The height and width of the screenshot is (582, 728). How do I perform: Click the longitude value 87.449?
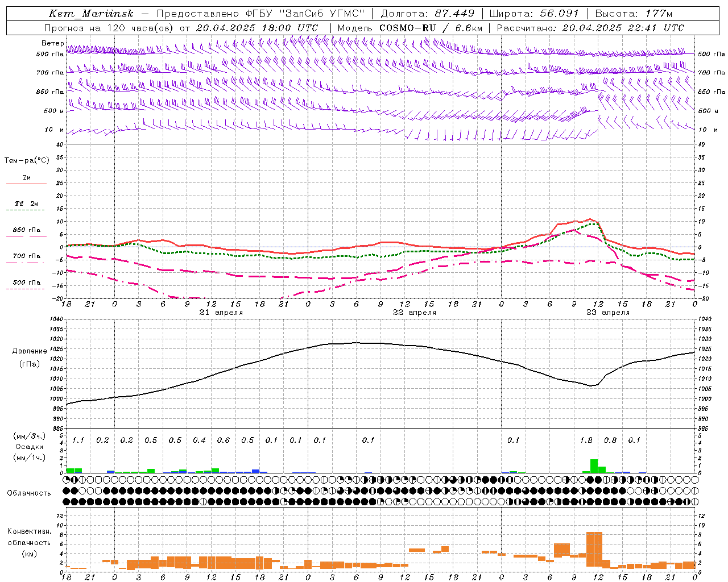[x=455, y=14]
